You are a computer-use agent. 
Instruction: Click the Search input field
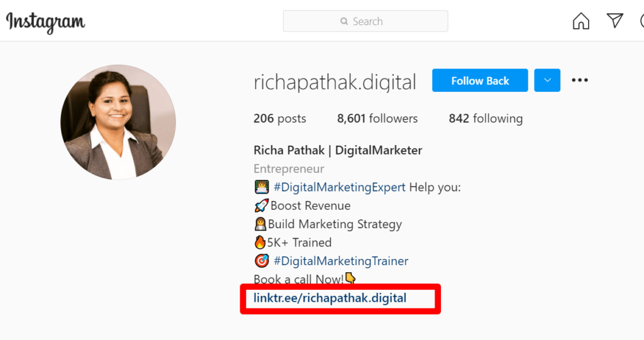[365, 21]
